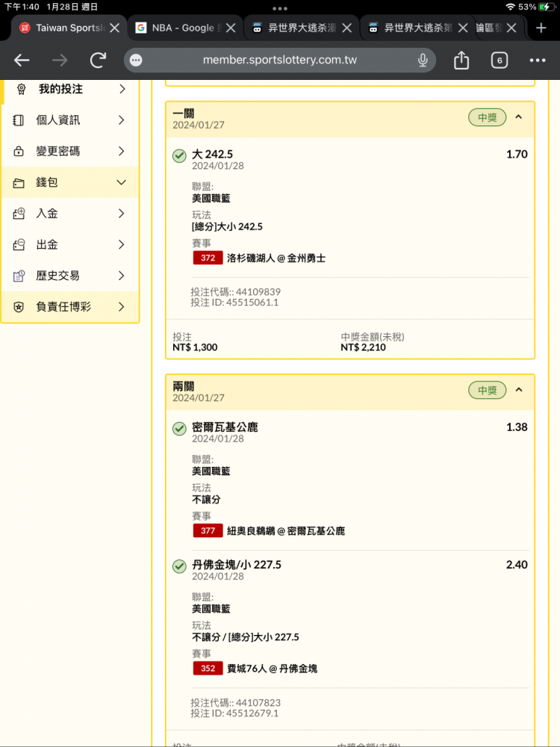Open the tab count button showing 6
The image size is (560, 747).
click(499, 60)
